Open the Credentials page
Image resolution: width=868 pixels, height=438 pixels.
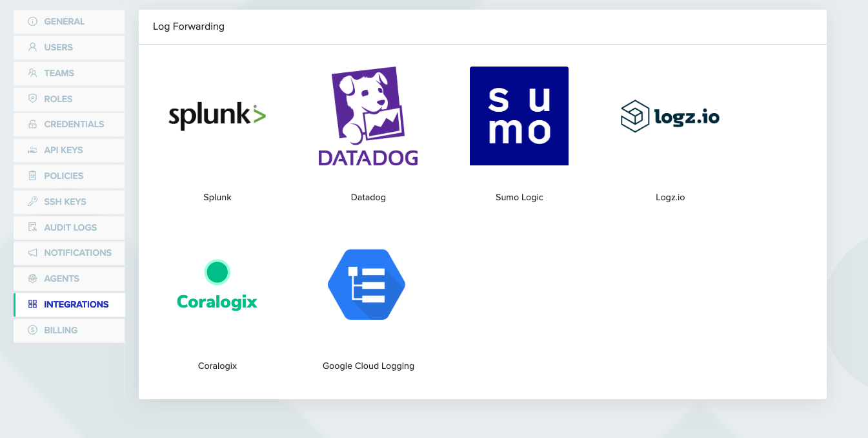pos(69,124)
